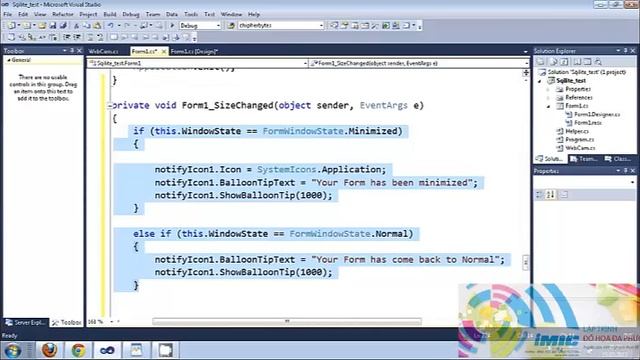Click Show All Files in Solution Explorer

pyautogui.click(x=554, y=62)
